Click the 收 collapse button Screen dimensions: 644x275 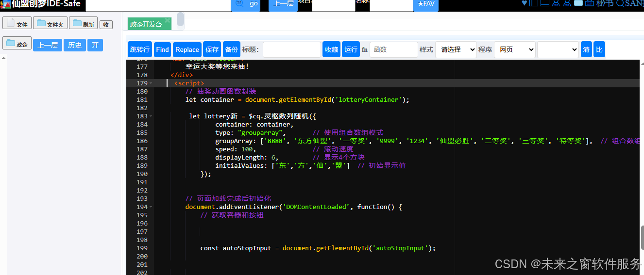[x=106, y=25]
